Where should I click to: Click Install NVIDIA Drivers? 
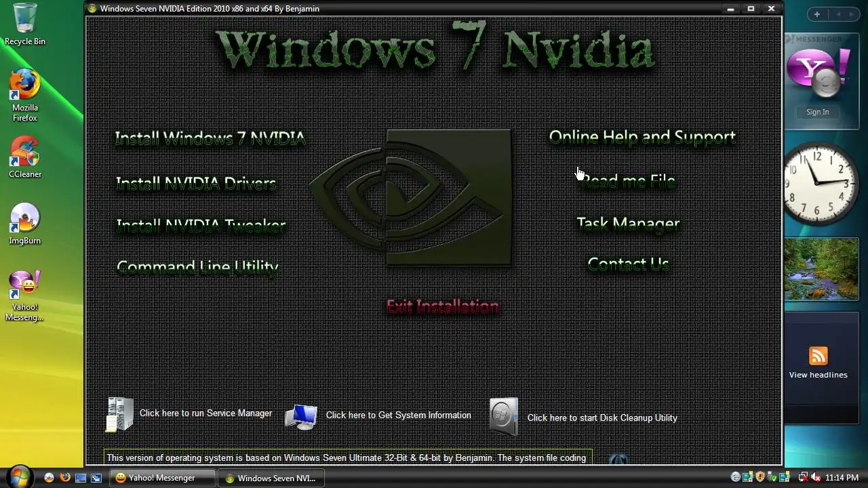[x=196, y=183]
